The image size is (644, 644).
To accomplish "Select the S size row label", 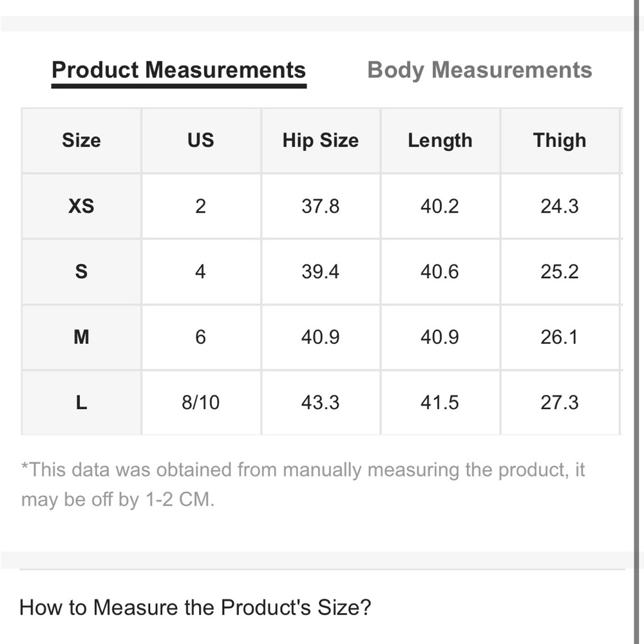I will point(81,272).
